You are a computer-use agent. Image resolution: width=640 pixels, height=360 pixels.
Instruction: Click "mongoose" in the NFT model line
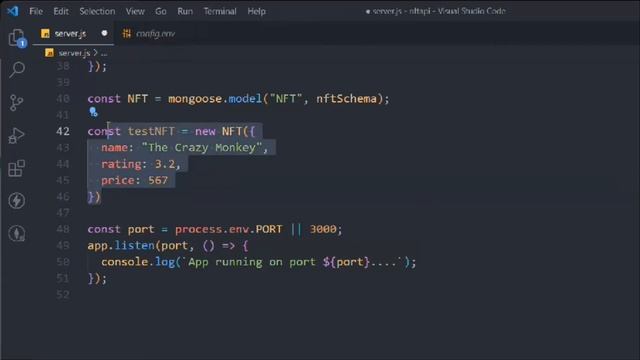195,99
